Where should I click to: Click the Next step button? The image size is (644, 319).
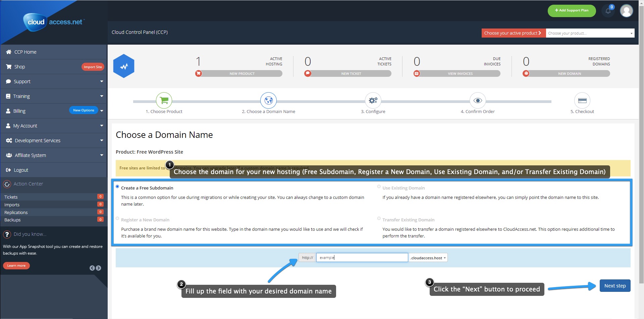click(615, 286)
